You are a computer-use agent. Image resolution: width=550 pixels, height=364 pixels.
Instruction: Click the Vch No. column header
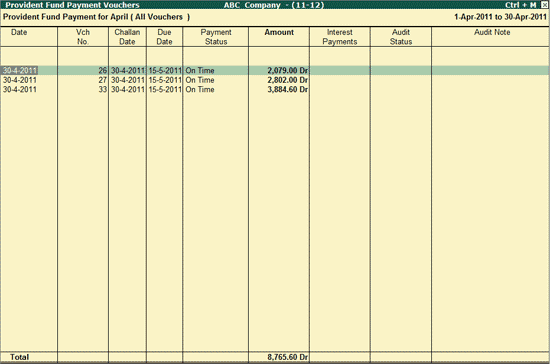click(x=83, y=37)
